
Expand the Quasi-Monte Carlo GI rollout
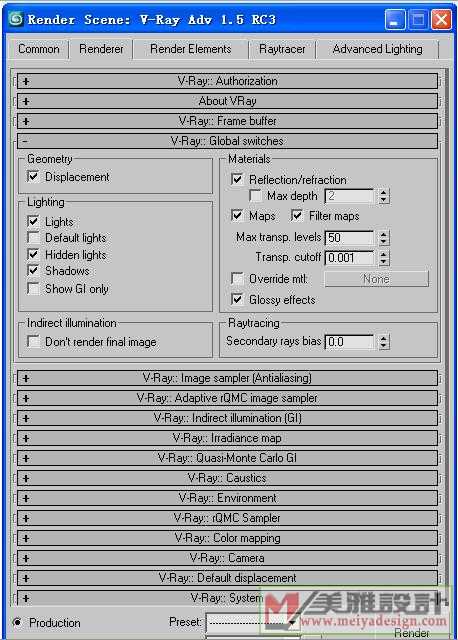coord(227,458)
